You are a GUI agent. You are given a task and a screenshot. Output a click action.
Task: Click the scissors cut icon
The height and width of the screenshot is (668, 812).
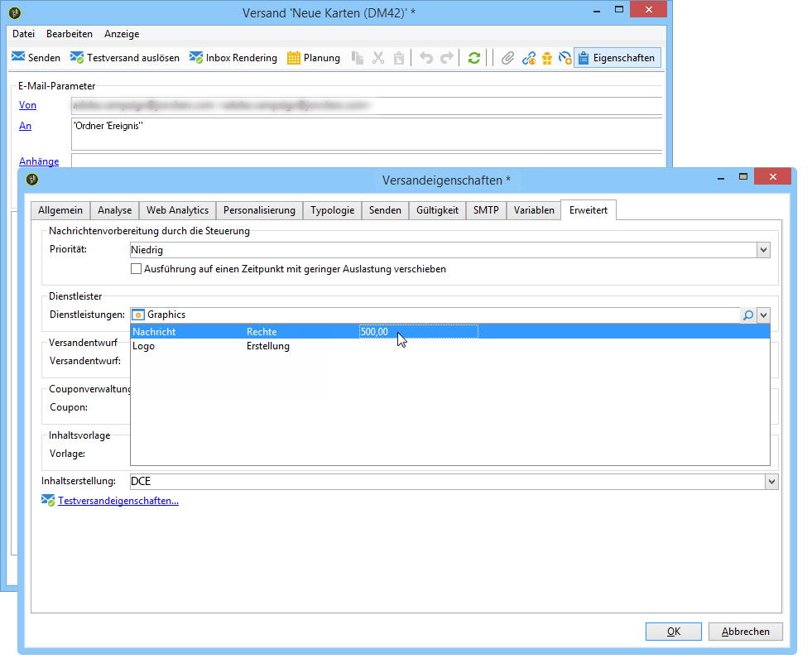point(378,57)
